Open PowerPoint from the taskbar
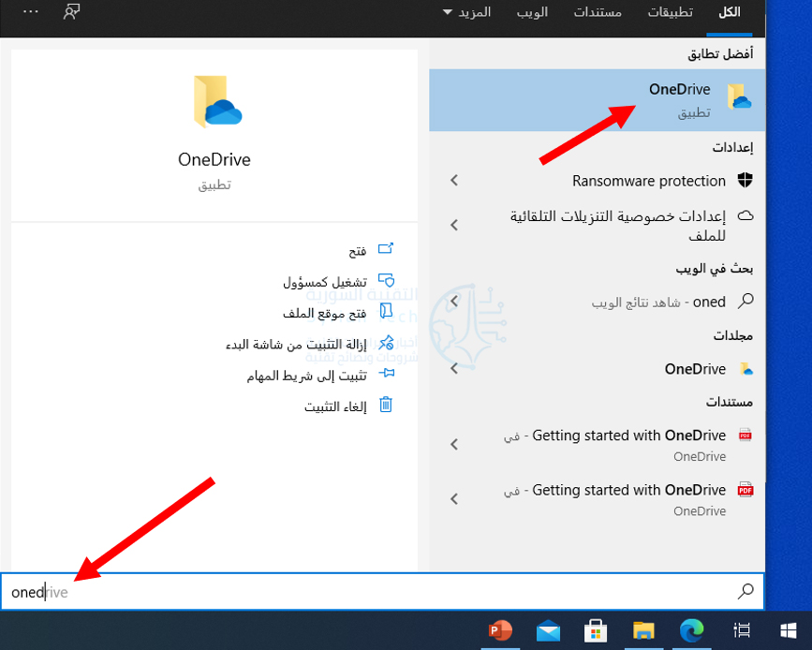The image size is (812, 650). (x=500, y=630)
